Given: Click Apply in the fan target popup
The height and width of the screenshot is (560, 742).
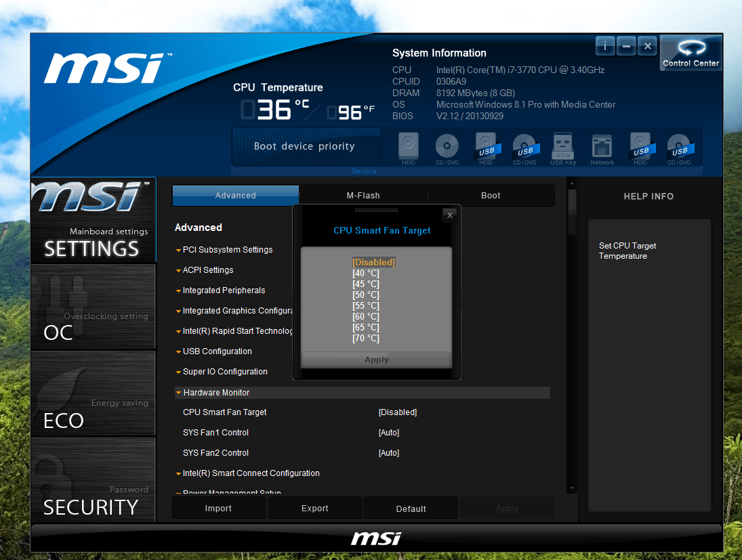Looking at the screenshot, I should click(377, 360).
